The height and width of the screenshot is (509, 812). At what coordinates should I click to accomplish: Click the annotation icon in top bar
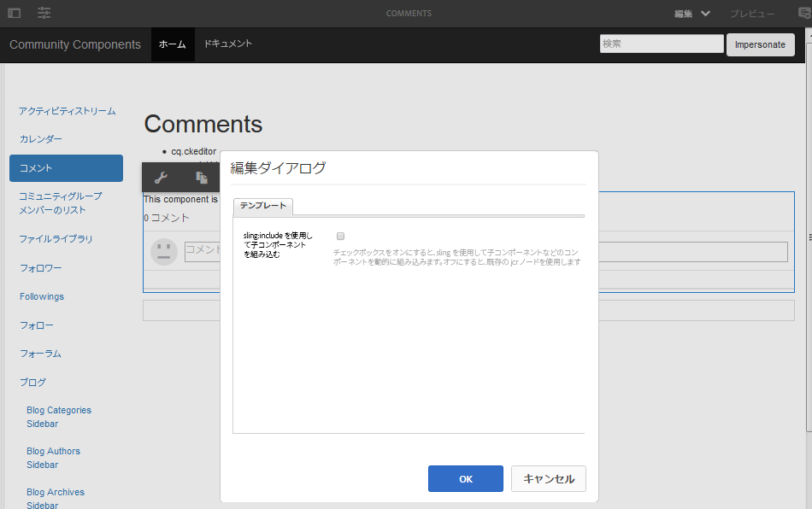click(x=805, y=14)
